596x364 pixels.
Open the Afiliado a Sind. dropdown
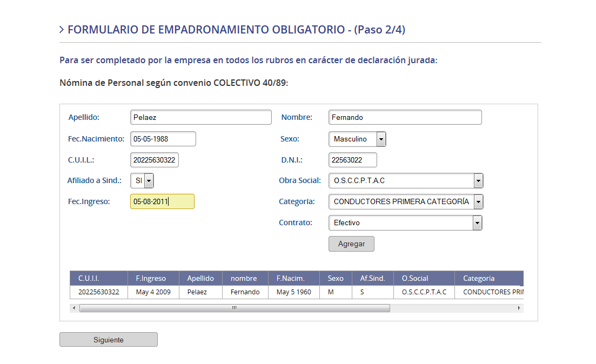tap(142, 180)
